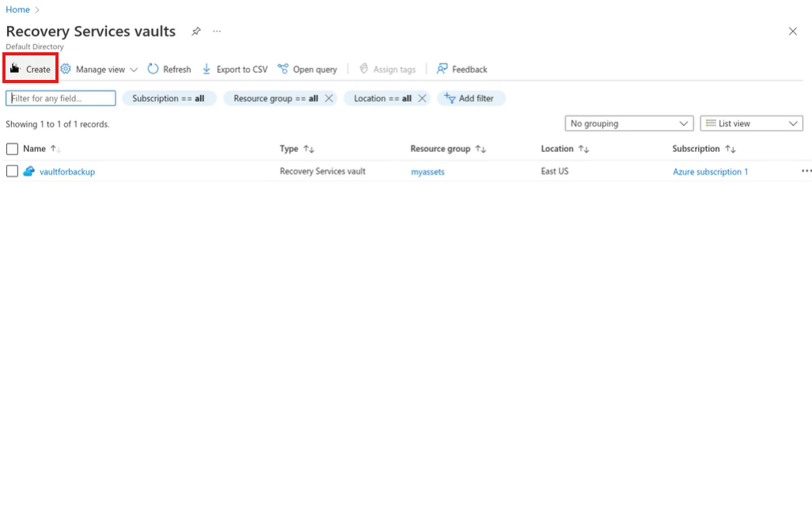Expand the No grouping dropdown
The height and width of the screenshot is (509, 812).
point(628,123)
